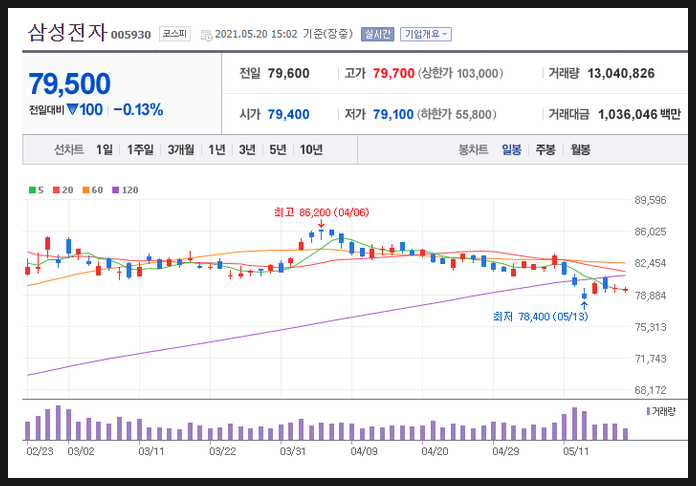This screenshot has height=486, width=696.
Task: Click the current price 79,500
Action: click(70, 84)
